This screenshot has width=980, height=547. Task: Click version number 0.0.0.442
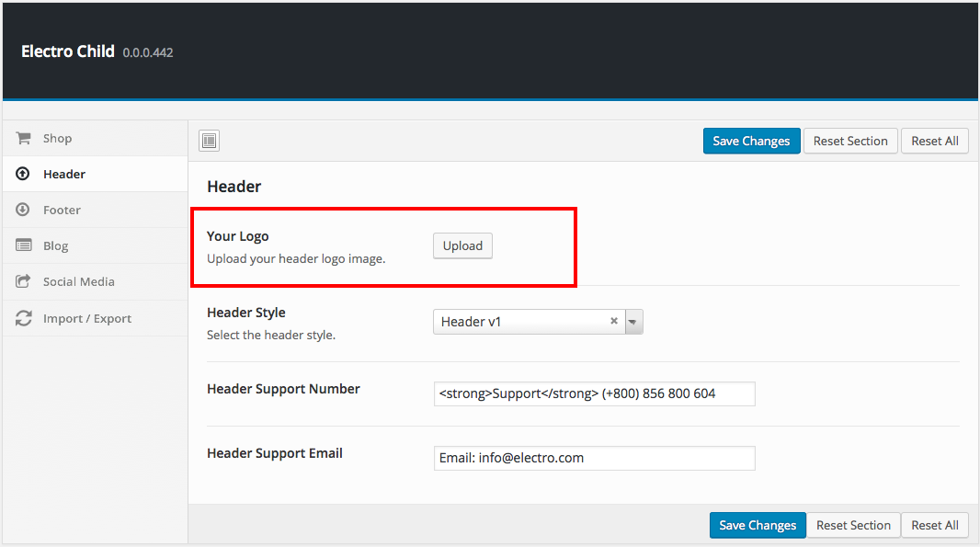point(147,52)
